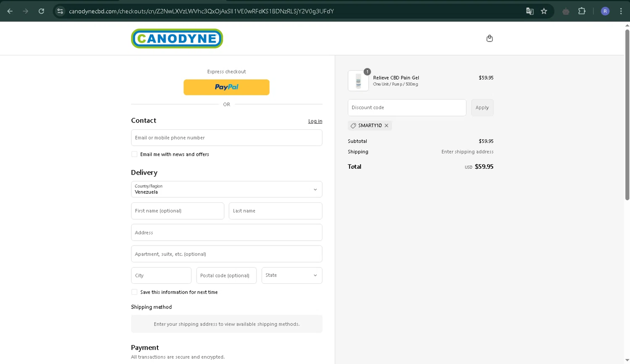630x364 pixels.
Task: Focus the Email or mobile phone number field
Action: pos(227,138)
